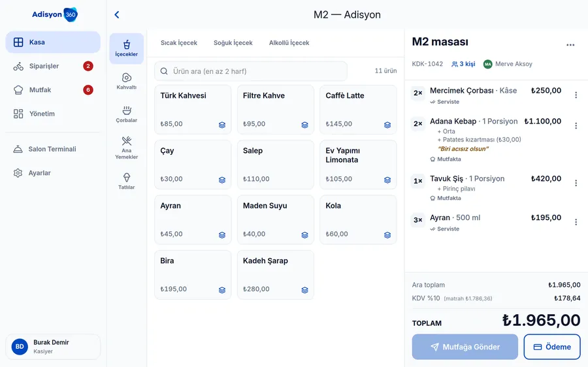Image resolution: width=588 pixels, height=367 pixels.
Task: Select the Ana Yemekler category icon
Action: click(x=126, y=148)
